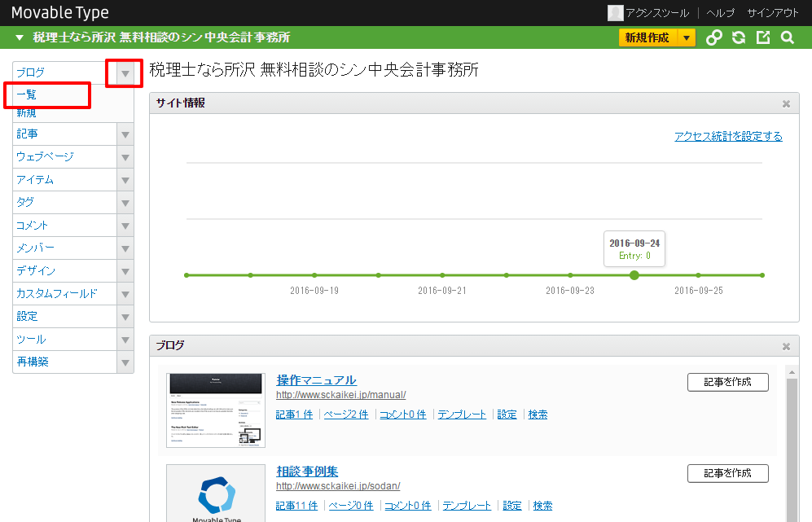Open the 相談事例集 blog link

[x=307, y=472]
